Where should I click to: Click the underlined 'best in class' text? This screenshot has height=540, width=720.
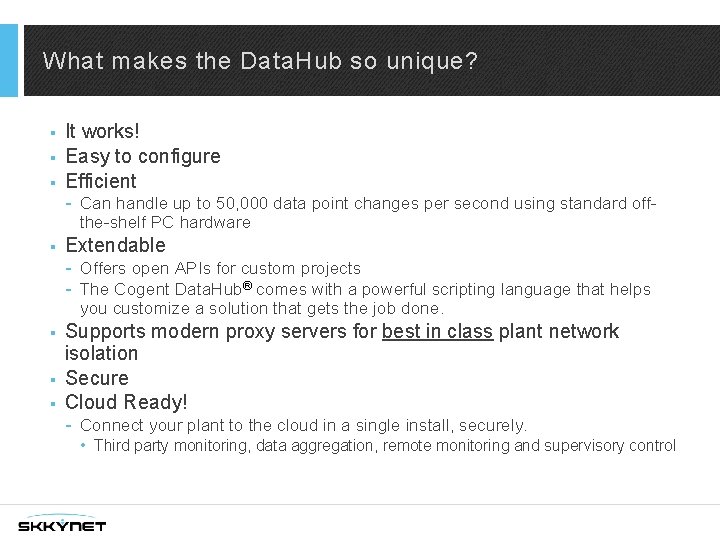tap(437, 331)
